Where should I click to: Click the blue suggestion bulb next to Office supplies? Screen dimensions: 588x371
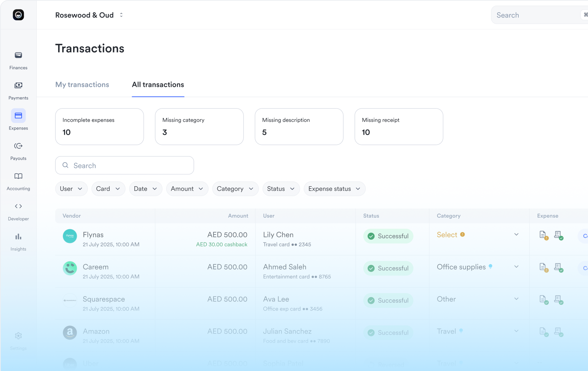coord(490,266)
